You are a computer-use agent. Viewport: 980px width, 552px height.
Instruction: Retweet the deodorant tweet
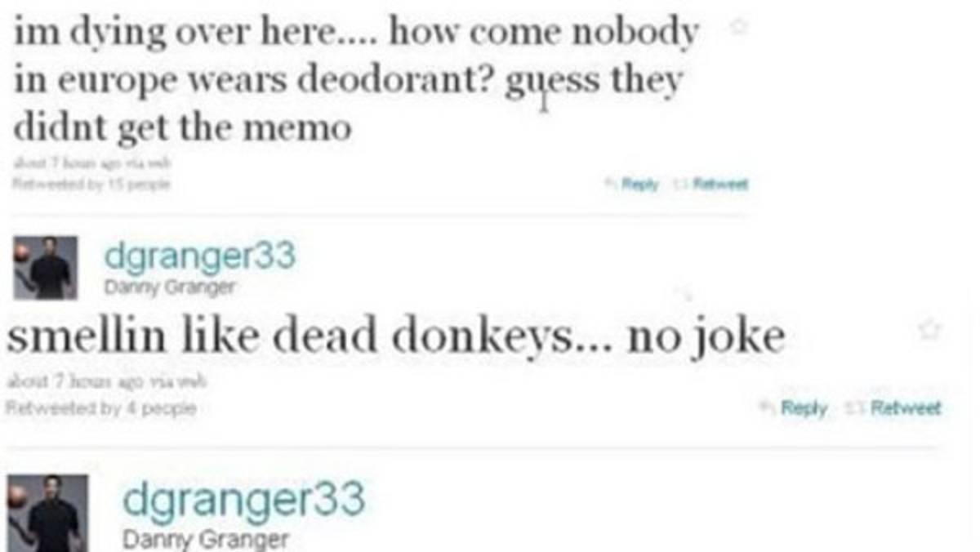pos(708,184)
